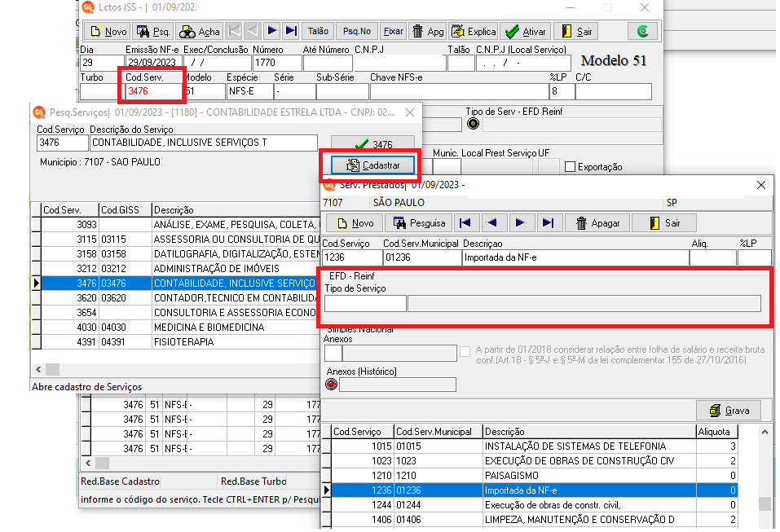Click Sair in the Lctos ISS toolbar
Viewport: 780px width, 532px height.
click(576, 31)
